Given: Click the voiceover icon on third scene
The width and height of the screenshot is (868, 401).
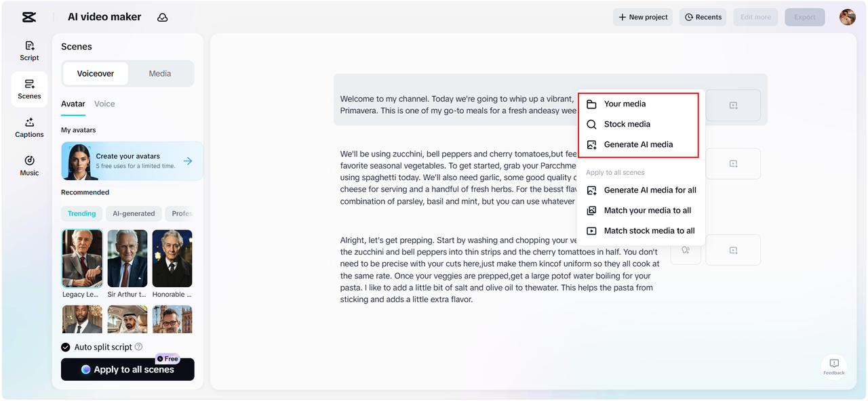Looking at the screenshot, I should click(x=686, y=251).
